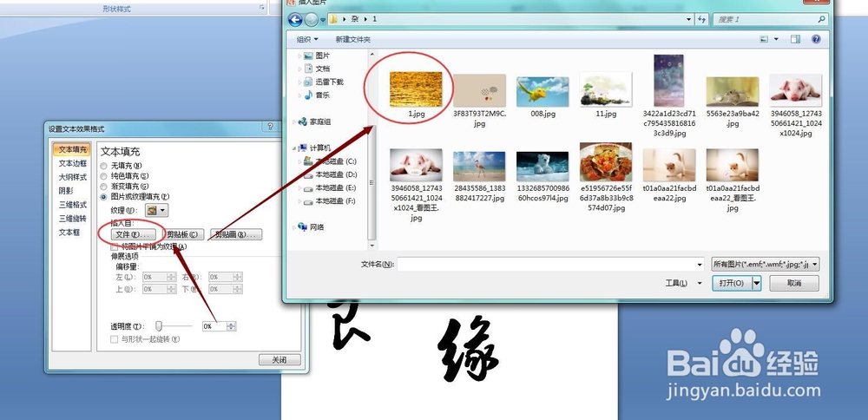The height and width of the screenshot is (420, 868).
Task: Switch to 文本边框 category
Action: pyautogui.click(x=73, y=163)
